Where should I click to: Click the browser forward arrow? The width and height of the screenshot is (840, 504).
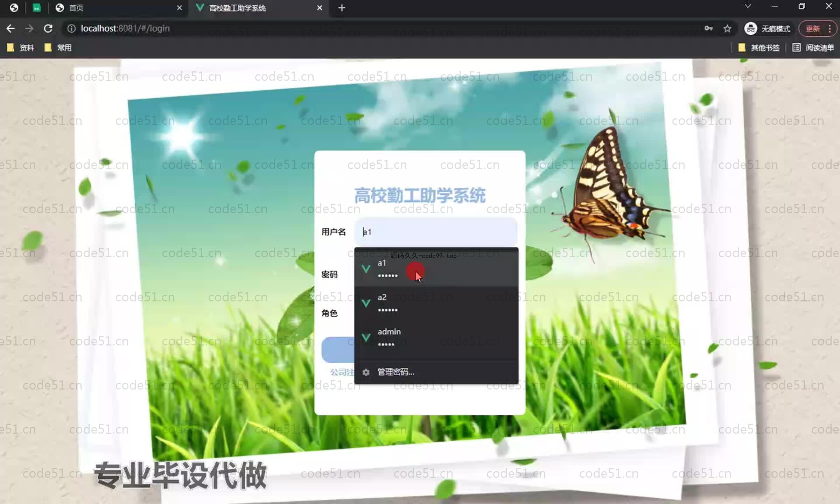(x=29, y=28)
